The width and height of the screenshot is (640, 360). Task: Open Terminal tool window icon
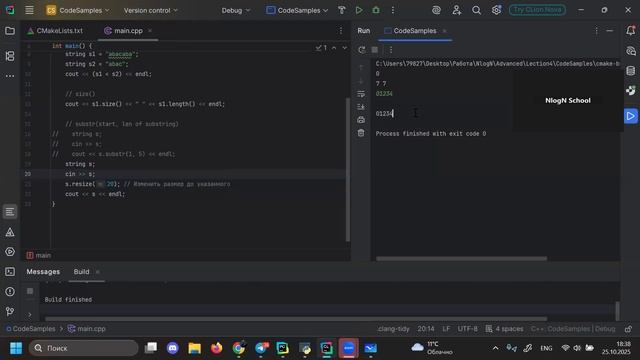10,272
